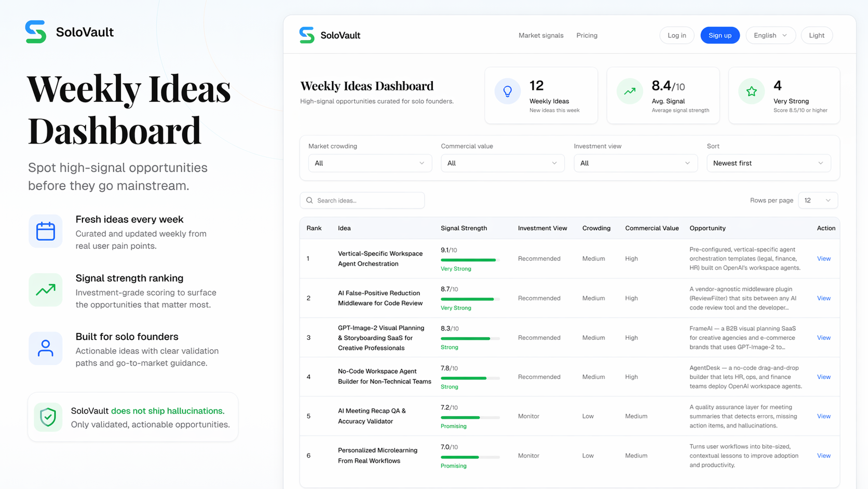The image size is (868, 489).
Task: Open the Sort dropdown set to Newest first
Action: pyautogui.click(x=768, y=163)
